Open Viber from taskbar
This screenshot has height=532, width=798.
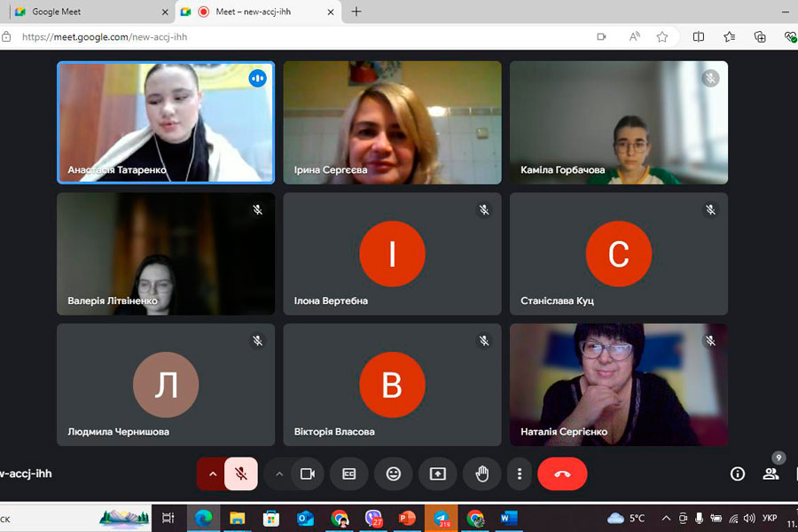(373, 518)
